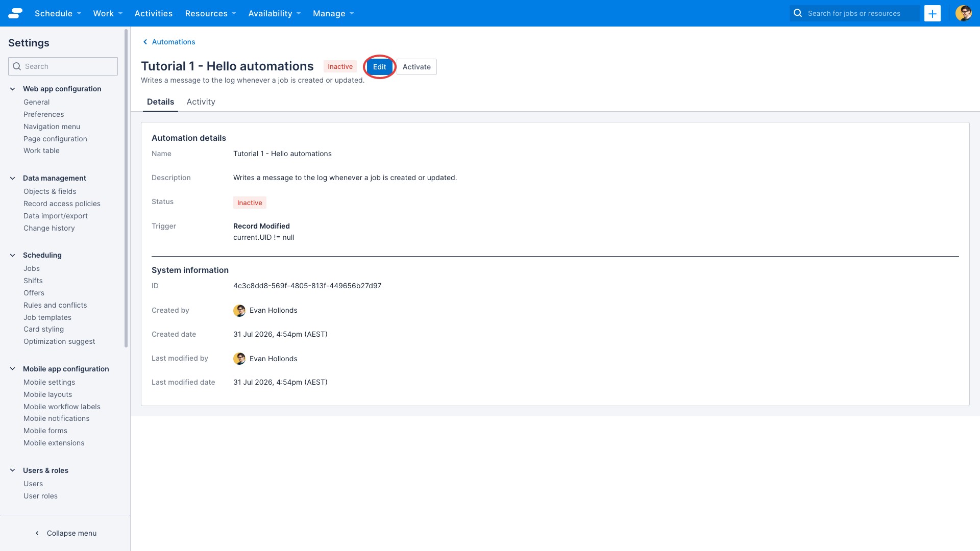980x551 pixels.
Task: Click the Skedulo logo icon
Action: tap(15, 13)
